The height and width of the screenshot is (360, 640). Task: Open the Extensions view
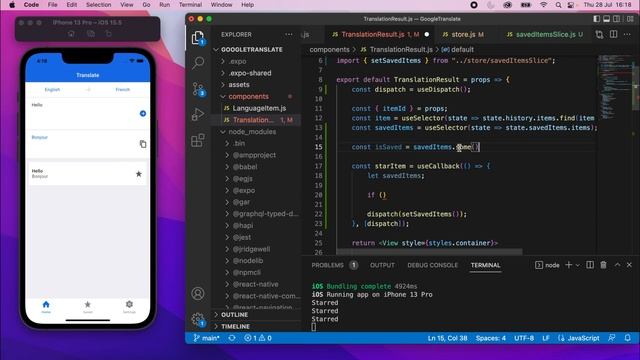(198, 140)
